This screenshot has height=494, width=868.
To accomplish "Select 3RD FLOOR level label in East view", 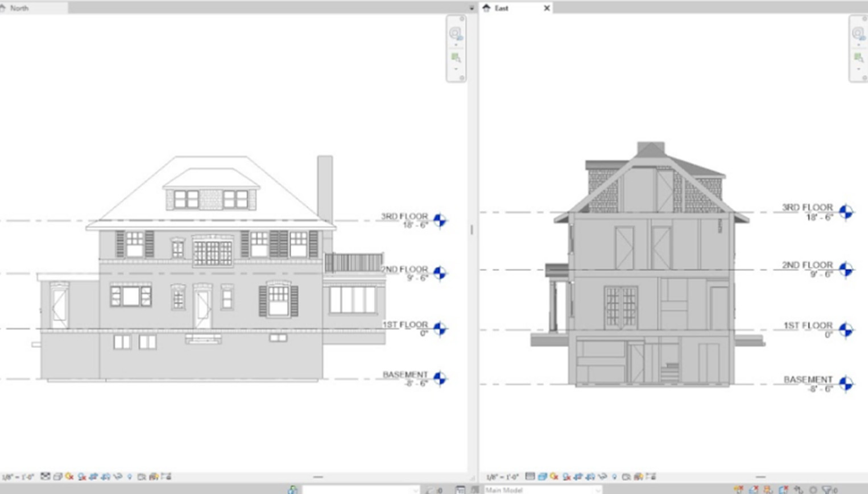I will tap(807, 207).
